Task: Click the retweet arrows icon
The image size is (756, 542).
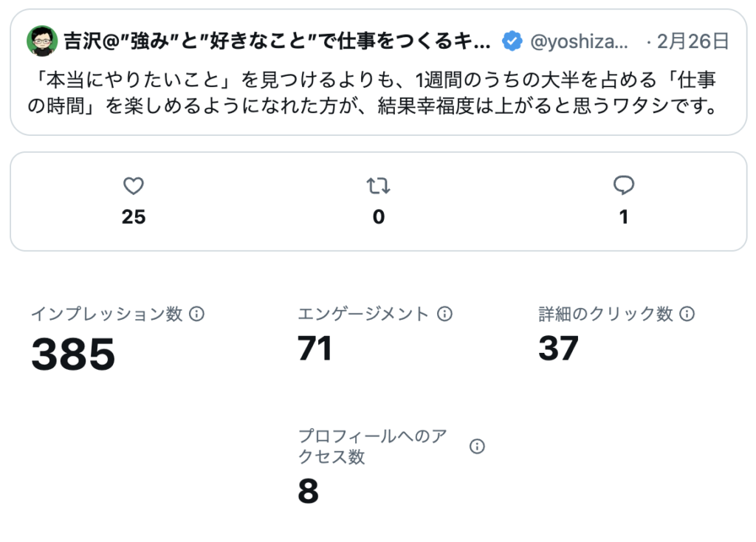Action: pos(379,186)
